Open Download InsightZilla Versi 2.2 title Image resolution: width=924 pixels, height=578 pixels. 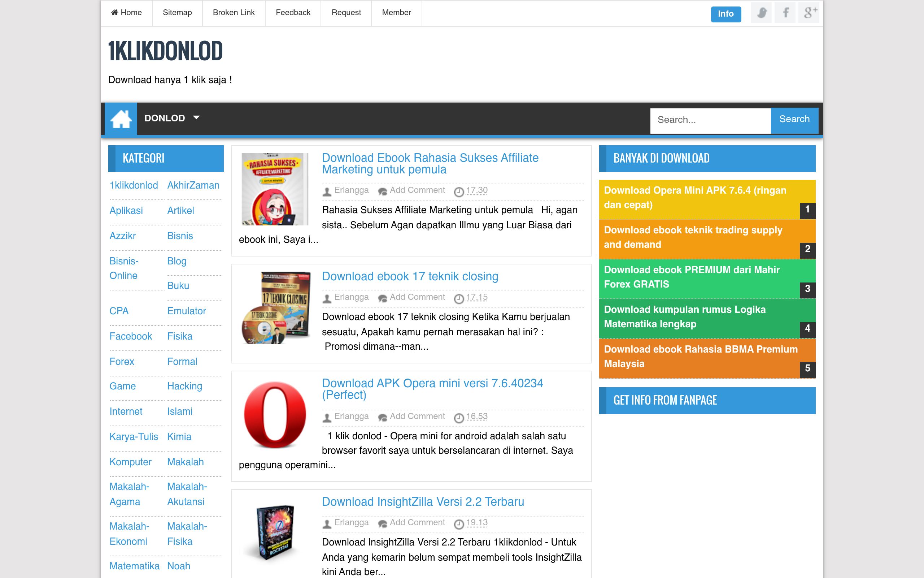423,502
